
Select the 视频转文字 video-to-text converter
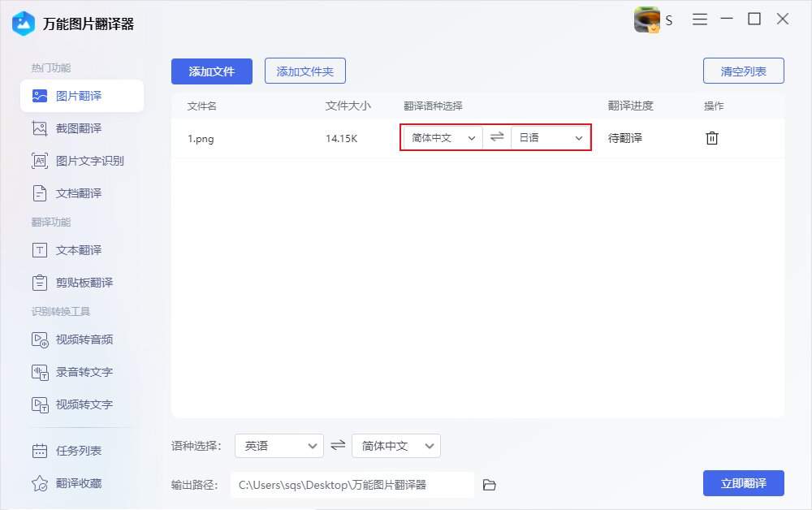click(72, 404)
